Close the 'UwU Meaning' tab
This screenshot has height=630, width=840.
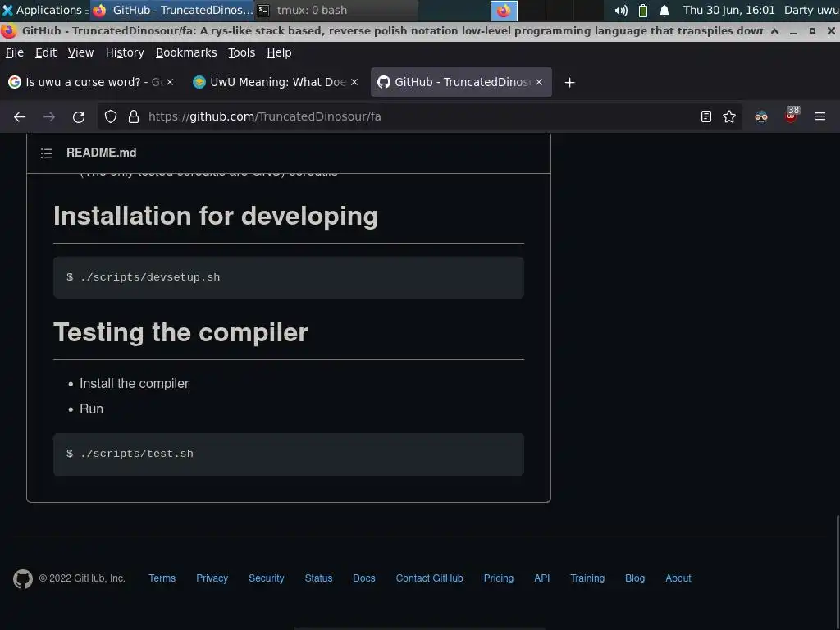(x=354, y=82)
